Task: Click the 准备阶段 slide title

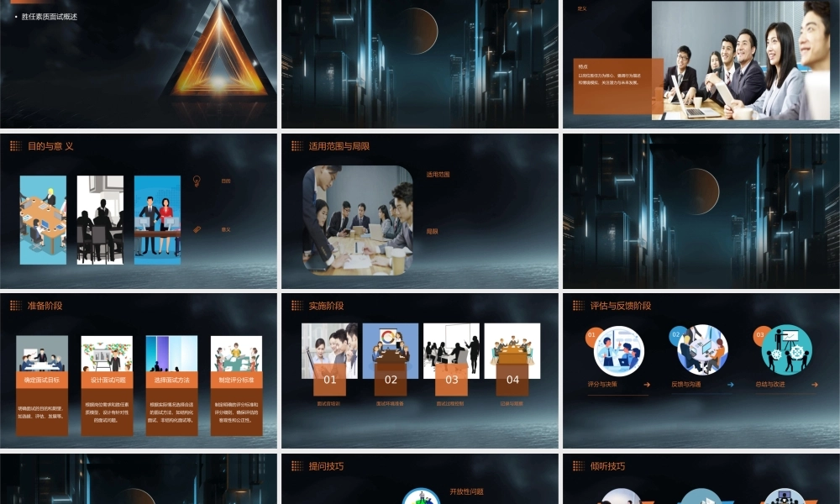Action: (45, 305)
